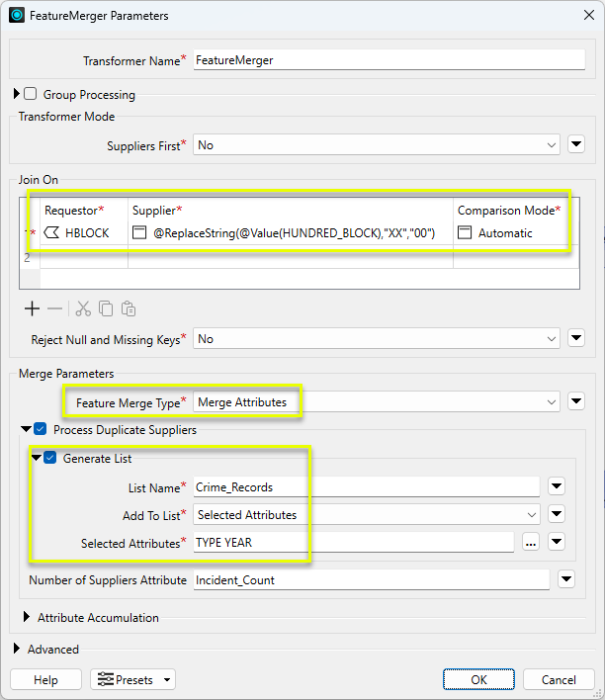The image size is (605, 700).
Task: Uncheck Process Duplicate Suppliers checkbox
Action: [x=41, y=430]
